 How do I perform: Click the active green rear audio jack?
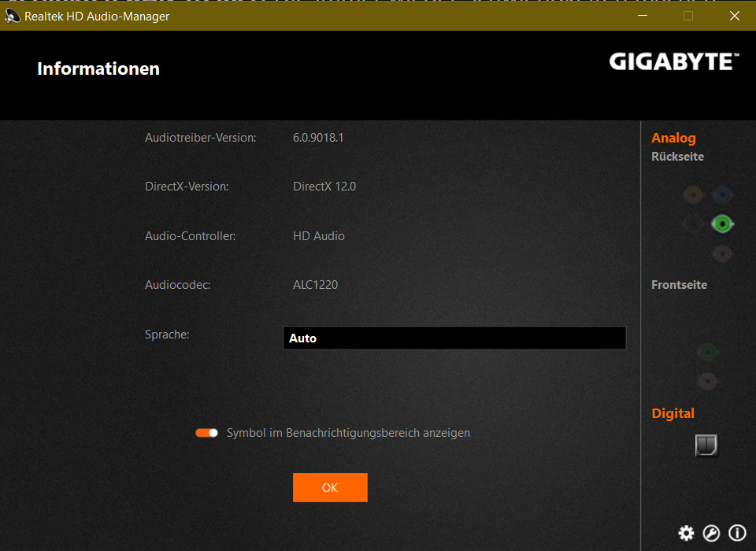pyautogui.click(x=722, y=224)
